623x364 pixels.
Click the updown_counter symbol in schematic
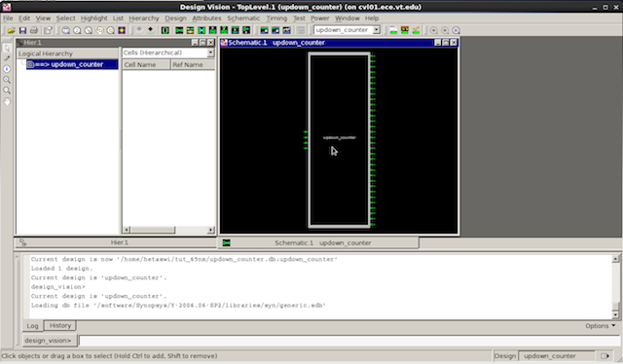click(339, 140)
